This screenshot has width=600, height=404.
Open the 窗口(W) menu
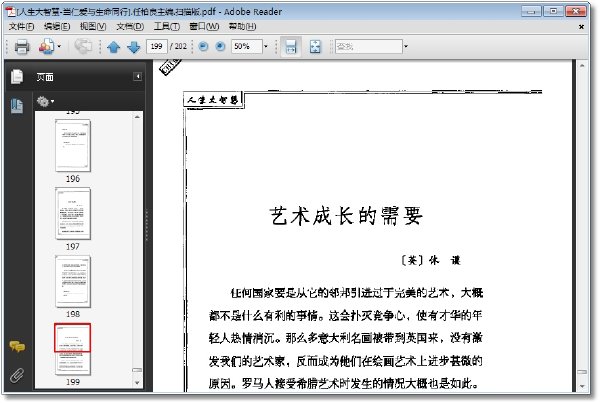pyautogui.click(x=204, y=26)
